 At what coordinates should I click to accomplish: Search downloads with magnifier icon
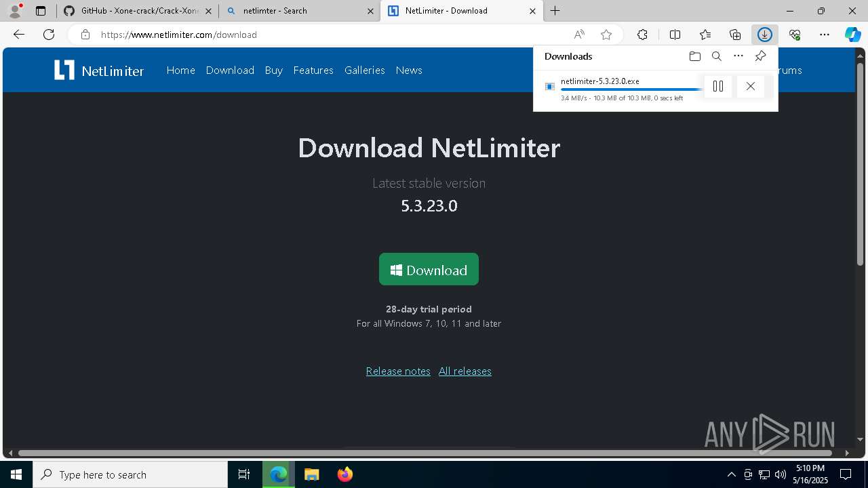[x=717, y=56]
